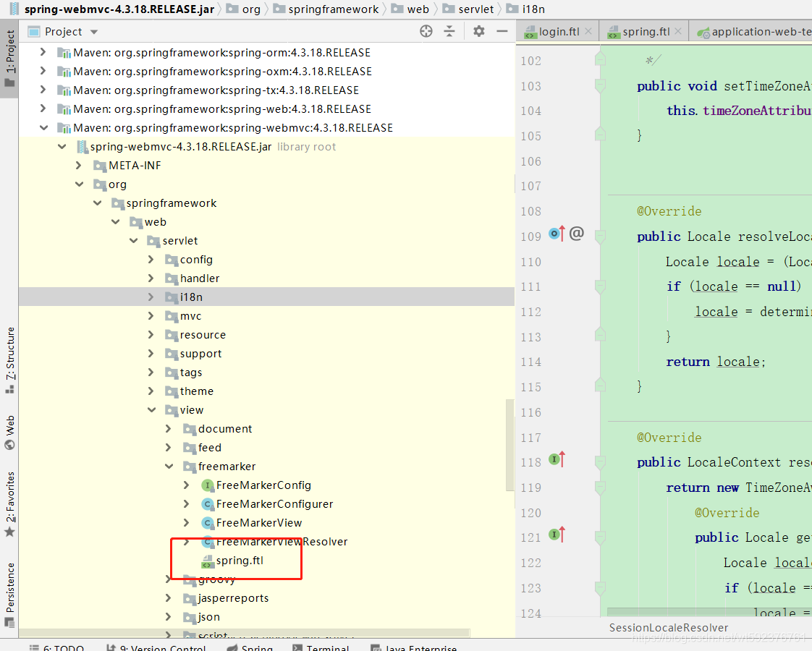The height and width of the screenshot is (651, 812).
Task: Expand the spring-web Maven library
Action: (x=43, y=109)
